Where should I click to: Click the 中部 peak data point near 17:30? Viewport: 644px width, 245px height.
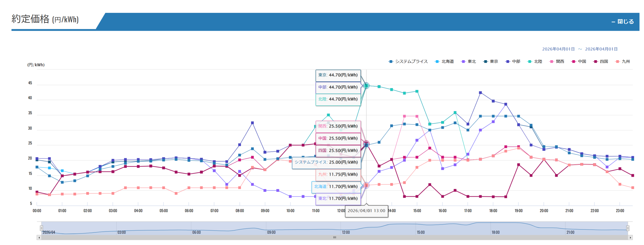480,93
